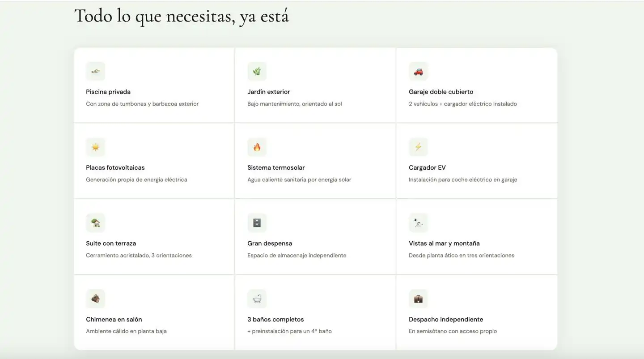Click the red car icon for Garaje doble cubierto
This screenshot has width=644, height=359.
[418, 71]
